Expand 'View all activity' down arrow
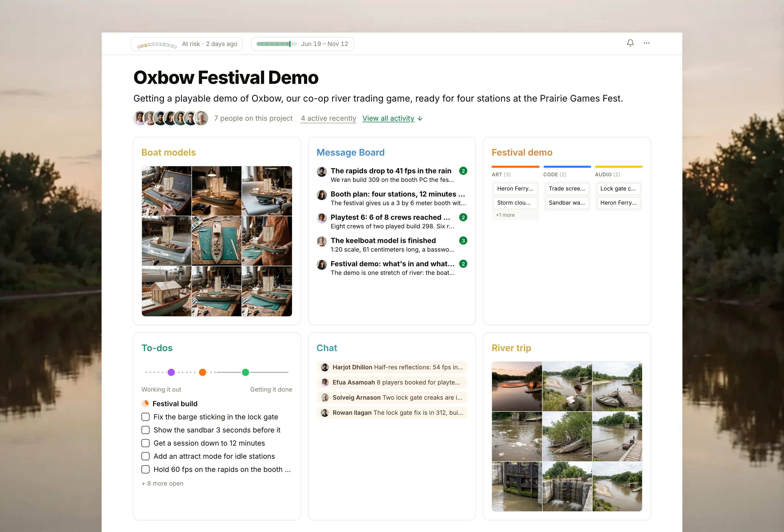784x532 pixels. click(x=420, y=118)
